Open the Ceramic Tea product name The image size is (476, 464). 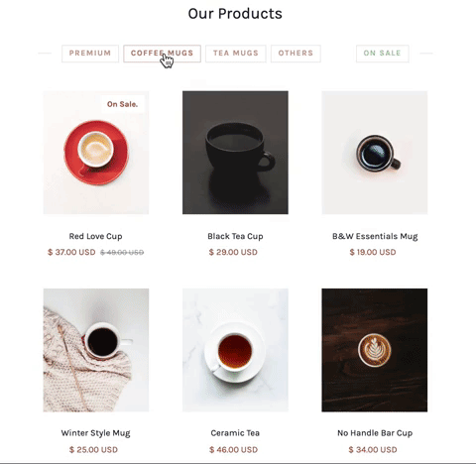point(235,433)
